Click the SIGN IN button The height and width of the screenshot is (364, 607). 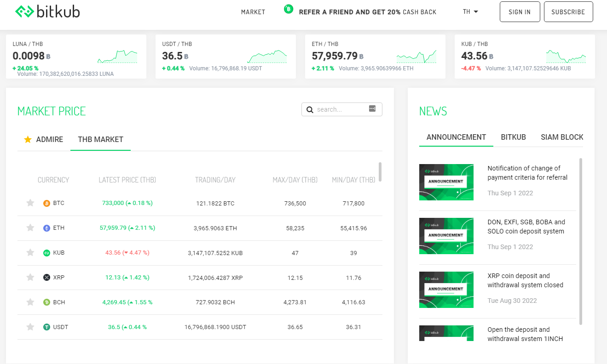[x=520, y=12]
